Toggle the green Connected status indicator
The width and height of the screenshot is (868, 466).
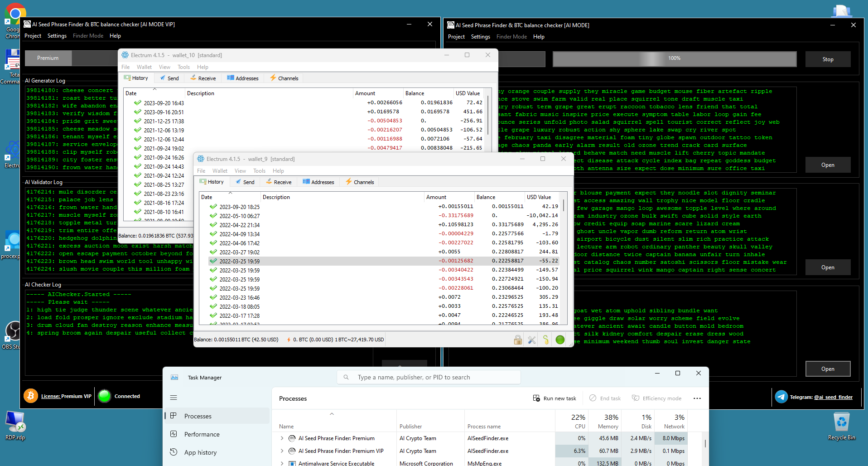click(x=105, y=396)
